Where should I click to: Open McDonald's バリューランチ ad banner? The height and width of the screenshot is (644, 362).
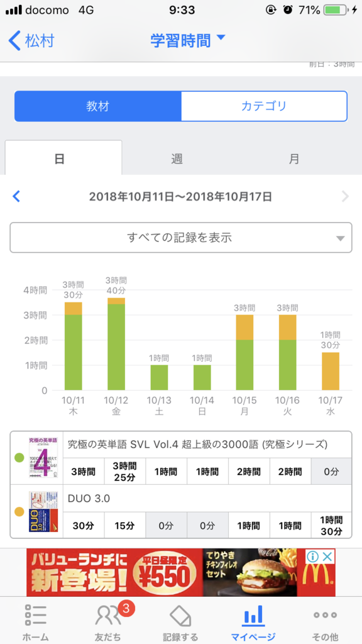tap(181, 572)
